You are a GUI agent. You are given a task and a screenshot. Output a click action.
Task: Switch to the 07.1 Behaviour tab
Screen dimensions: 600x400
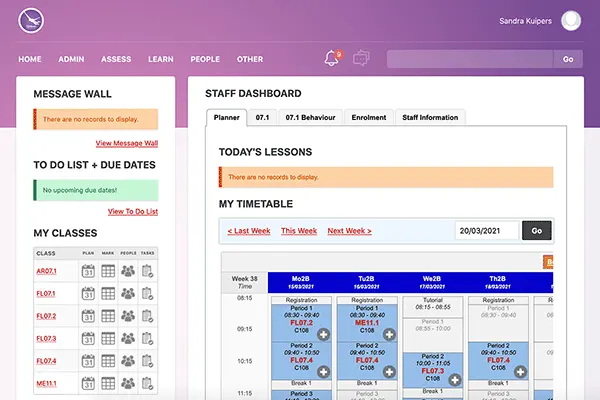[311, 117]
